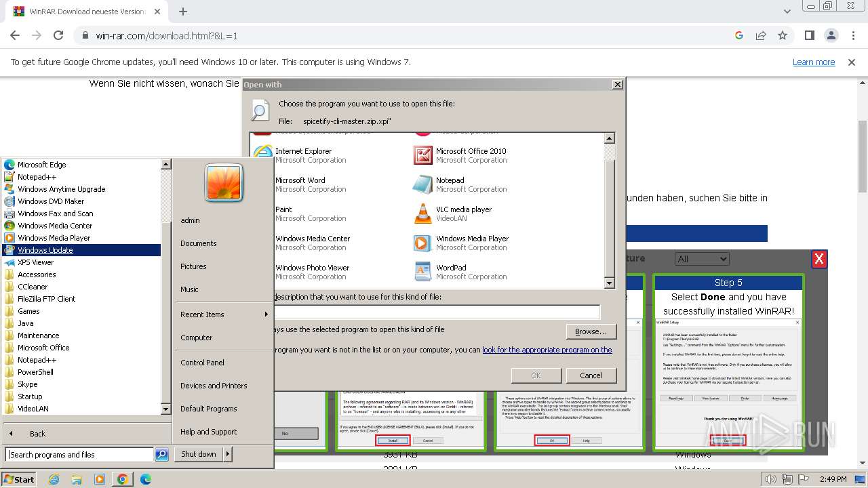Expand the Java folder

[x=25, y=323]
